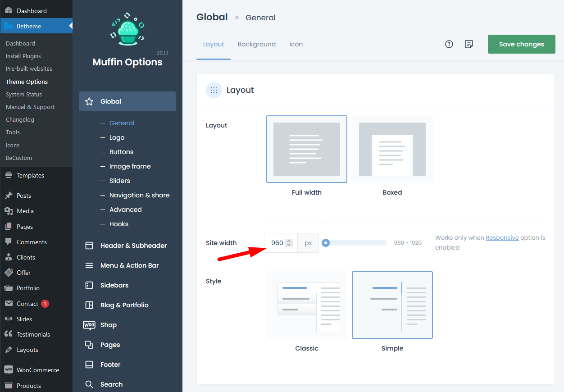Open the Image frame submenu item
The image size is (564, 392).
(x=130, y=166)
